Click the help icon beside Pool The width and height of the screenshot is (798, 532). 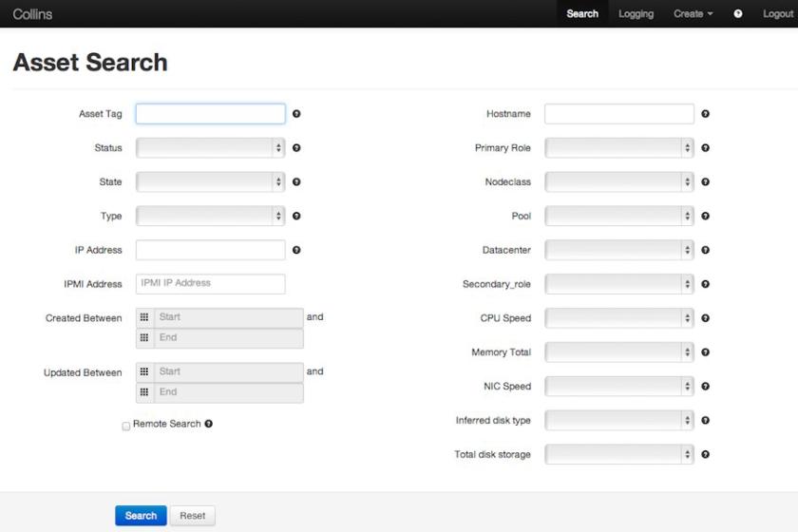705,216
